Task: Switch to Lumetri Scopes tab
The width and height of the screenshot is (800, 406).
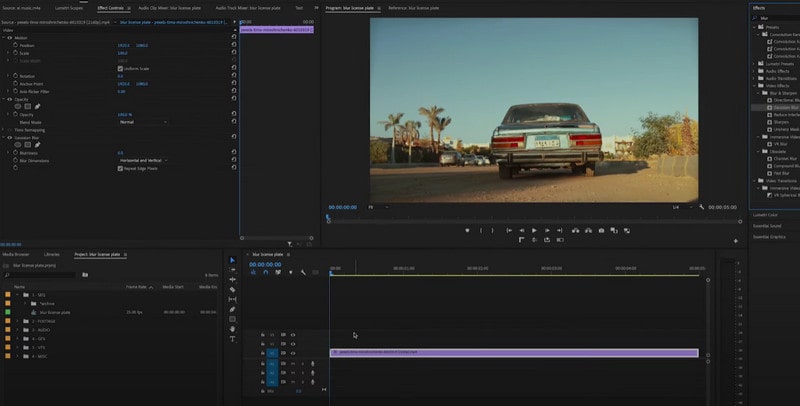Action: coord(69,8)
